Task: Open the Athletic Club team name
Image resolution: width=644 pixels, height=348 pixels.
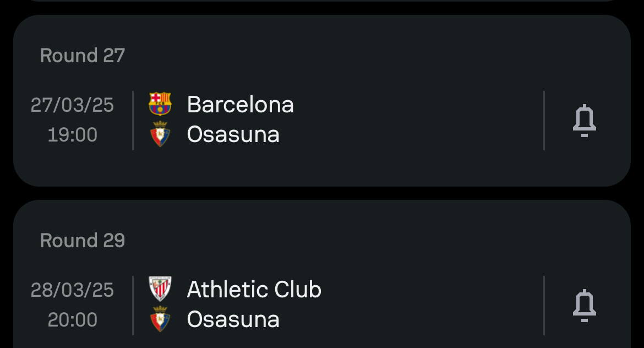Action: click(254, 289)
